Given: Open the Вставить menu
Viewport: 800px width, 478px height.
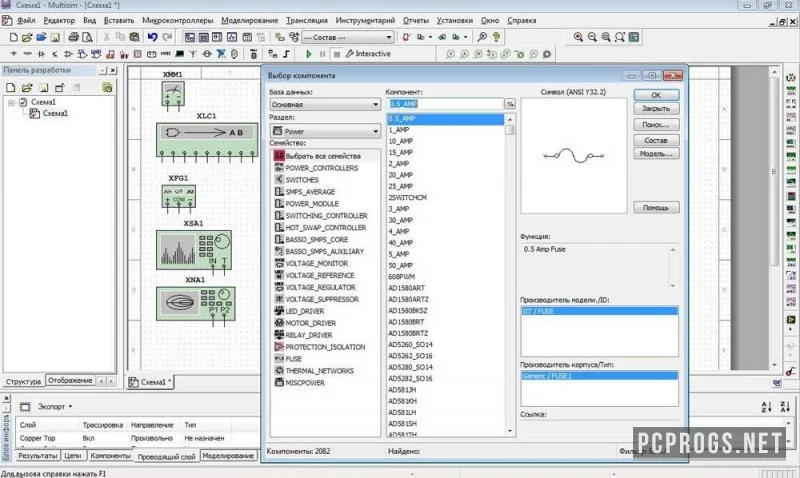Looking at the screenshot, I should click(x=118, y=20).
